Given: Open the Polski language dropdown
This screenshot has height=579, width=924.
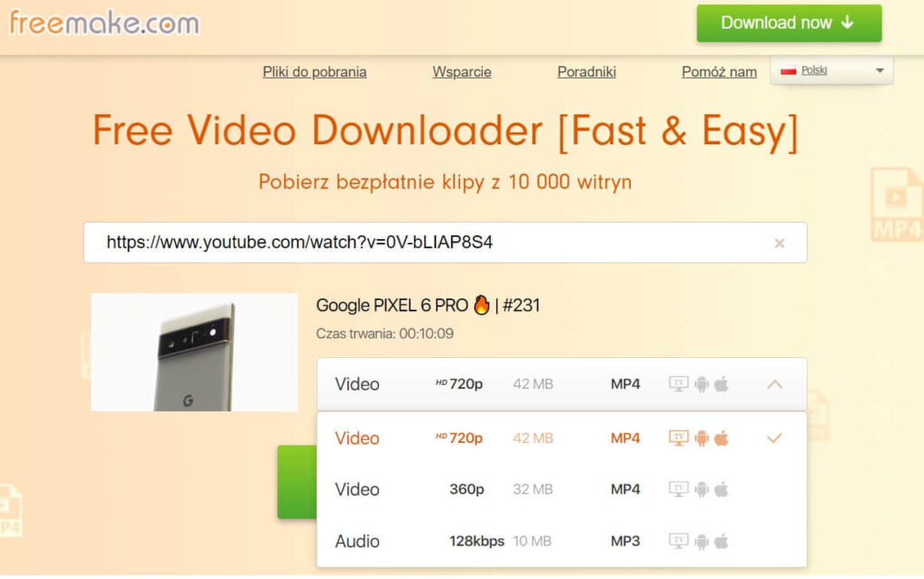Looking at the screenshot, I should [831, 70].
